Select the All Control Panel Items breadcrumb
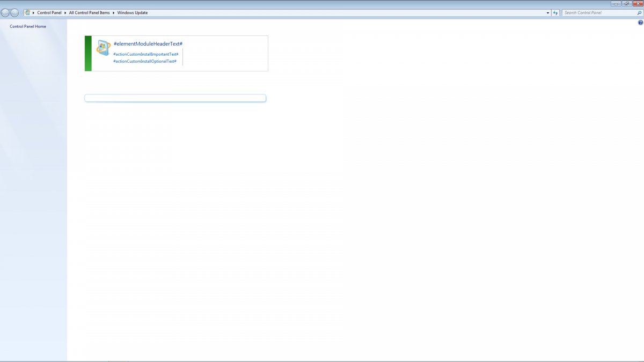The width and height of the screenshot is (644, 362). 89,12
